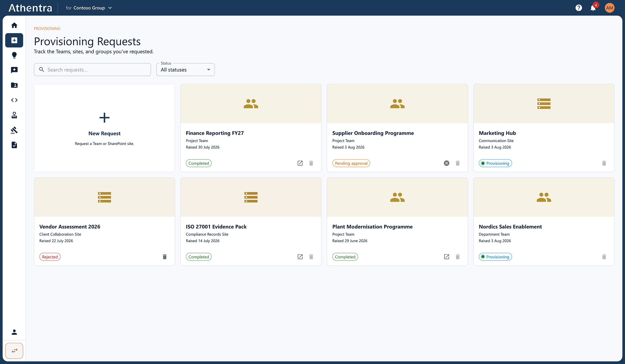Screen dimensions: 625x364
Task: Delete the Nordics Sales Enablement request
Action: pos(604,257)
